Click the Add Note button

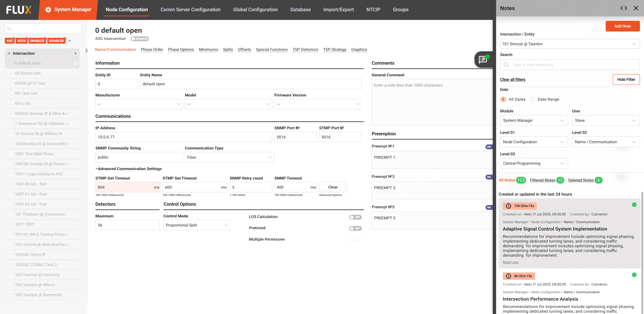coord(622,26)
